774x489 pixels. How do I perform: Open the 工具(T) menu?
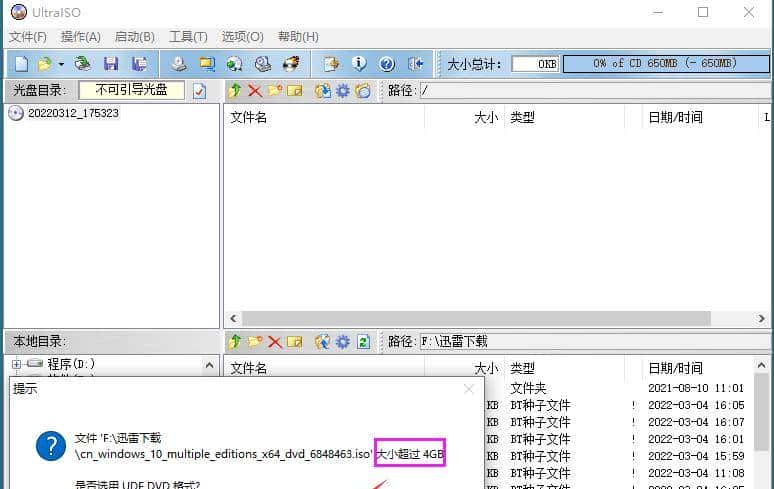point(188,37)
